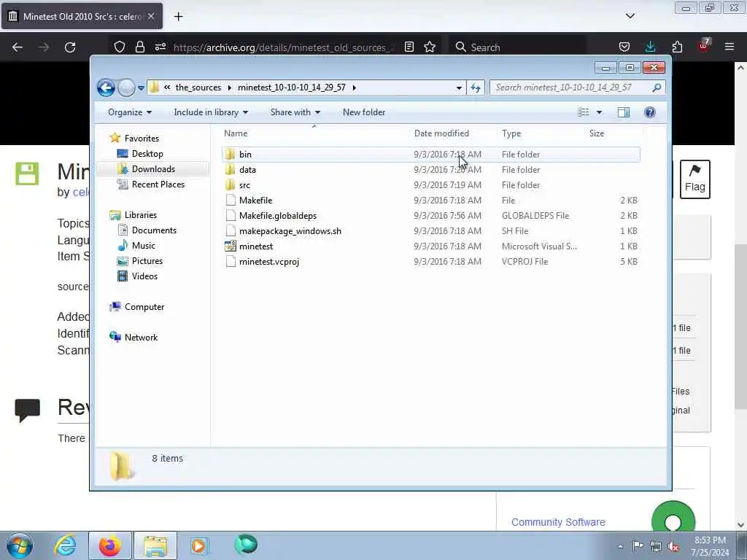Screen dimensions: 747x560
Task: Open the Firefox extensions puzzle icon
Action: pyautogui.click(x=677, y=47)
